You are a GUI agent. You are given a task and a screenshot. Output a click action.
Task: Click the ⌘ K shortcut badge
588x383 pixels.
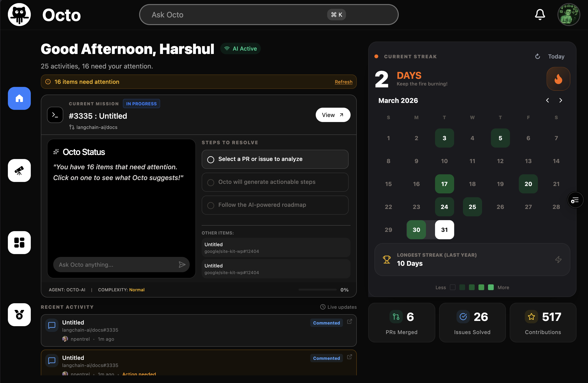pos(336,15)
